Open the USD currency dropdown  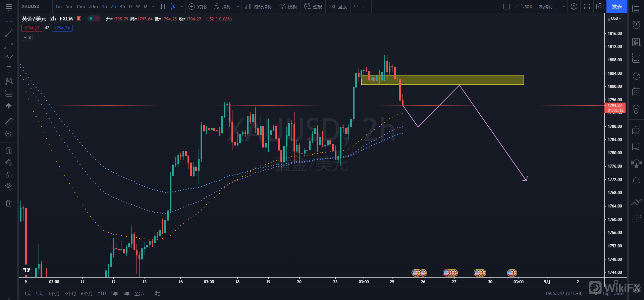616,18
